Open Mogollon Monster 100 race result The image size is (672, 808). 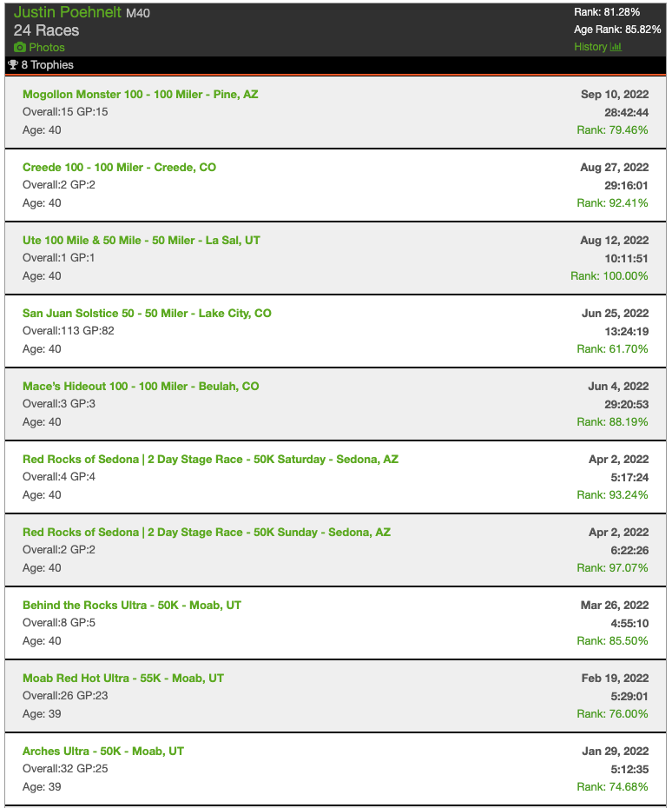pyautogui.click(x=140, y=94)
